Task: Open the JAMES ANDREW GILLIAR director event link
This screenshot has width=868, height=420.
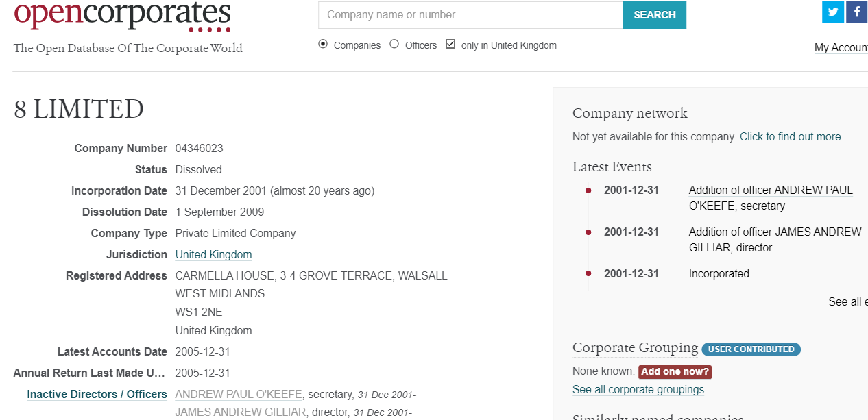Action: 775,240
